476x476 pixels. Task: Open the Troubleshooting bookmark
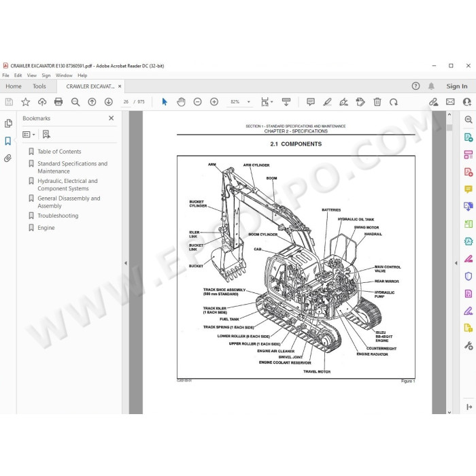pos(58,216)
